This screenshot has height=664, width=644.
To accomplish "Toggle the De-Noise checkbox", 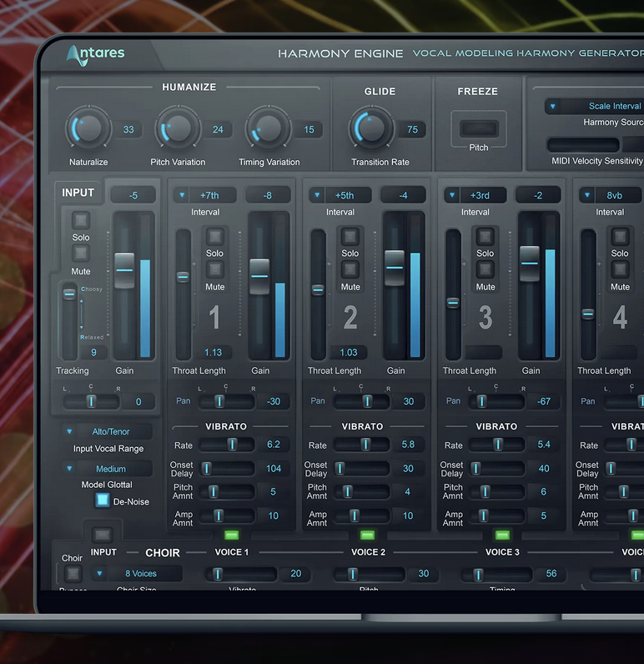I will pyautogui.click(x=103, y=501).
